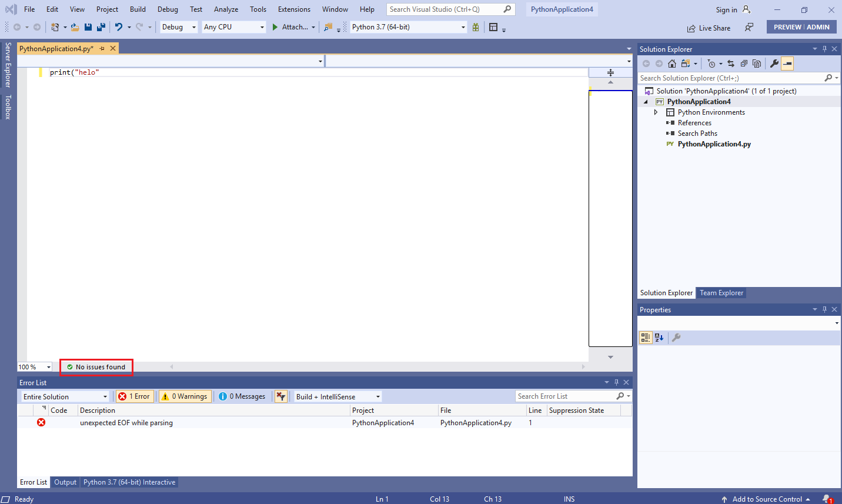Click the Save All icon
The width and height of the screenshot is (842, 504).
pos(101,27)
